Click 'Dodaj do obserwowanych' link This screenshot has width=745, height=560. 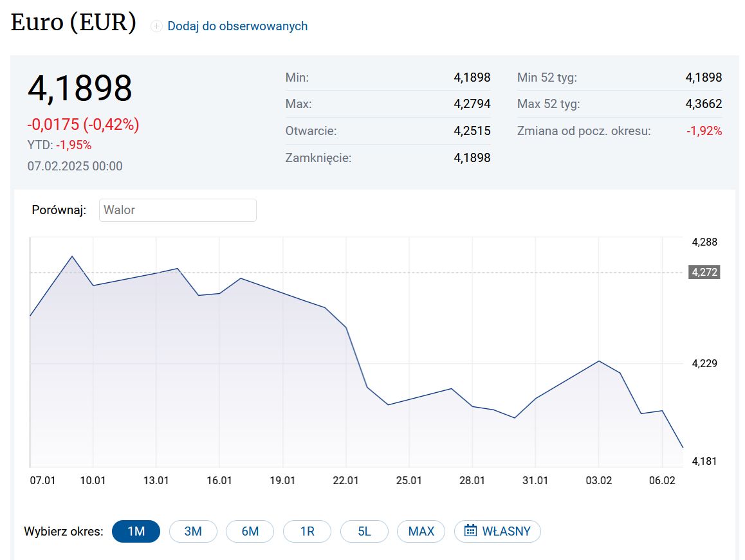click(237, 26)
